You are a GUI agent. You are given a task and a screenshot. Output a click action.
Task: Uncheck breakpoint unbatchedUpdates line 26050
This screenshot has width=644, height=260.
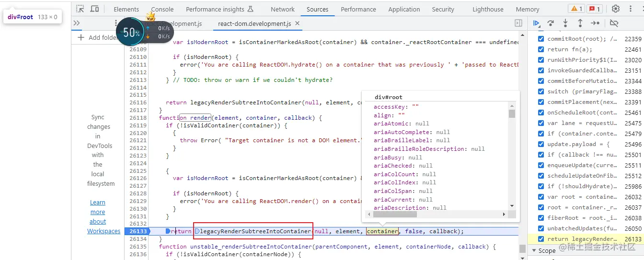tap(541, 228)
